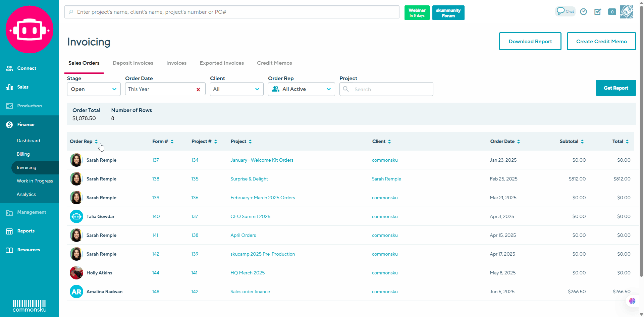Open the Order Rep All Active dropdown
644x317 pixels.
click(301, 89)
